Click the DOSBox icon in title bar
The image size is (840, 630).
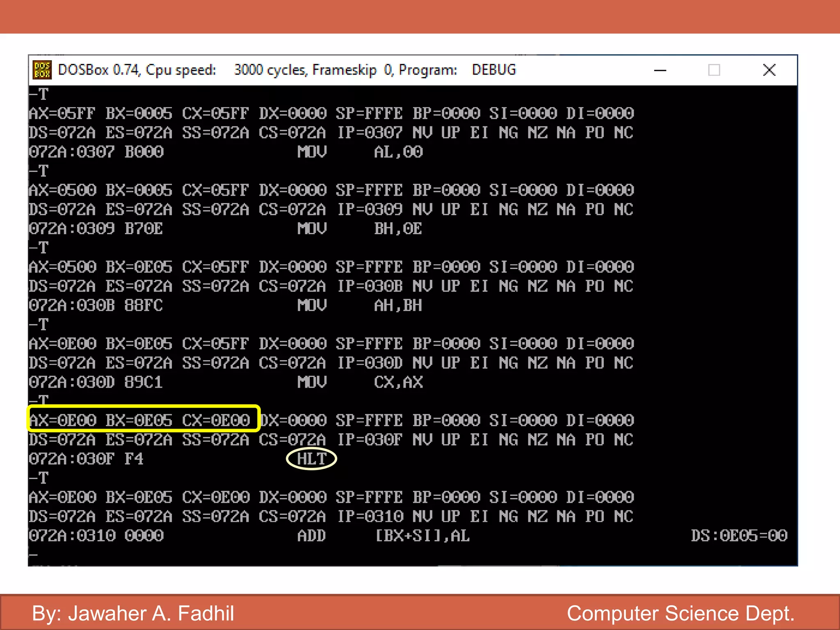[x=42, y=70]
